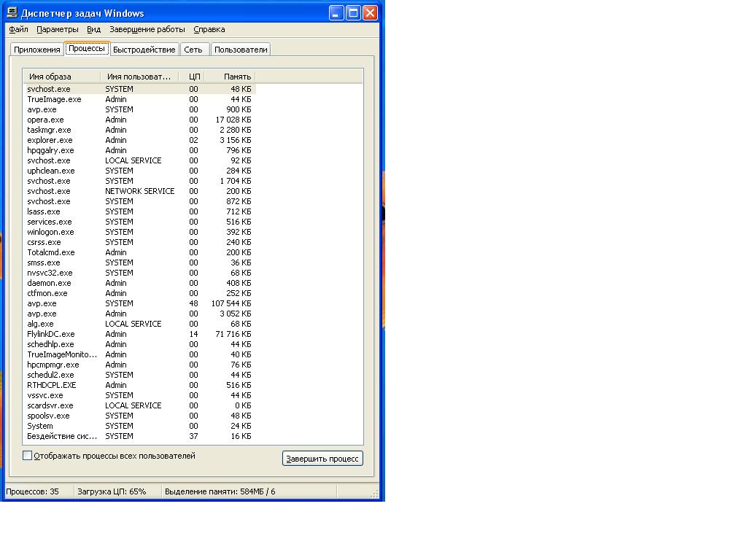Click the 1 704 КБ memory value
Image resolution: width=747 pixels, height=560 pixels.
pyautogui.click(x=236, y=181)
